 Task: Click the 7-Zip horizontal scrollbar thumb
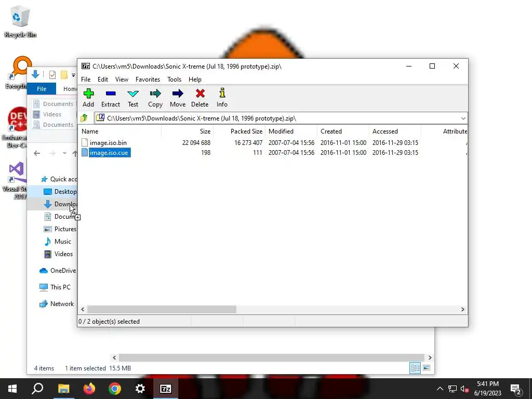(x=162, y=310)
